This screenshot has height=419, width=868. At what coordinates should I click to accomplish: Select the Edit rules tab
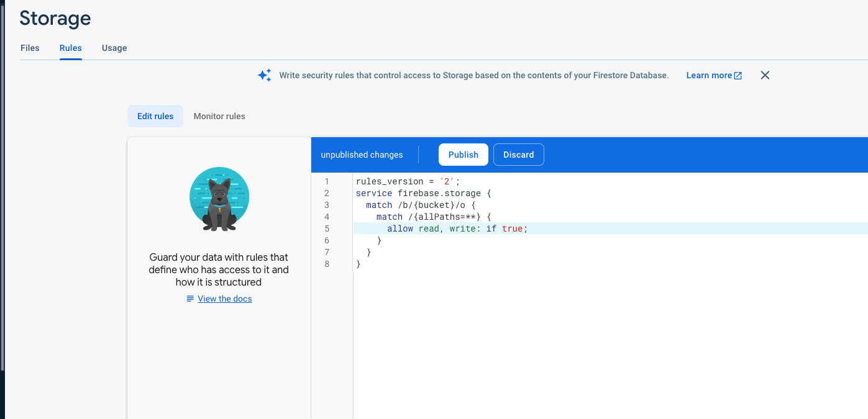click(155, 116)
